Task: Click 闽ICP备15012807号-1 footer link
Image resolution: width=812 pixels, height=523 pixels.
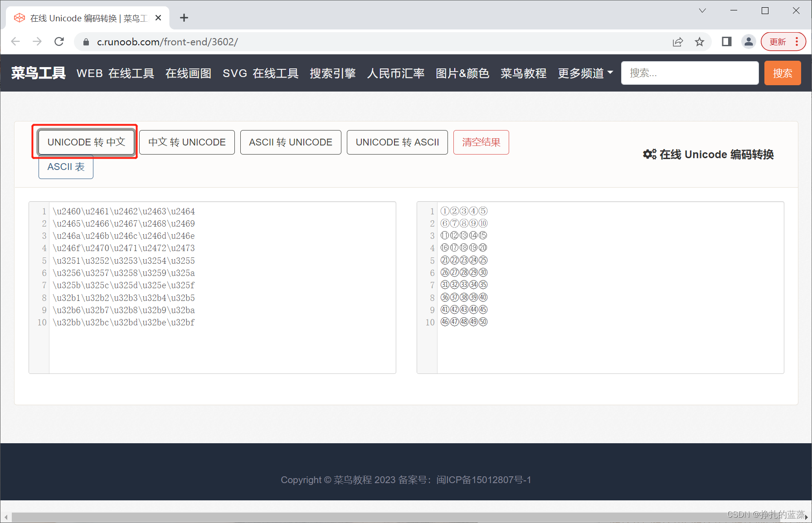Action: [483, 480]
